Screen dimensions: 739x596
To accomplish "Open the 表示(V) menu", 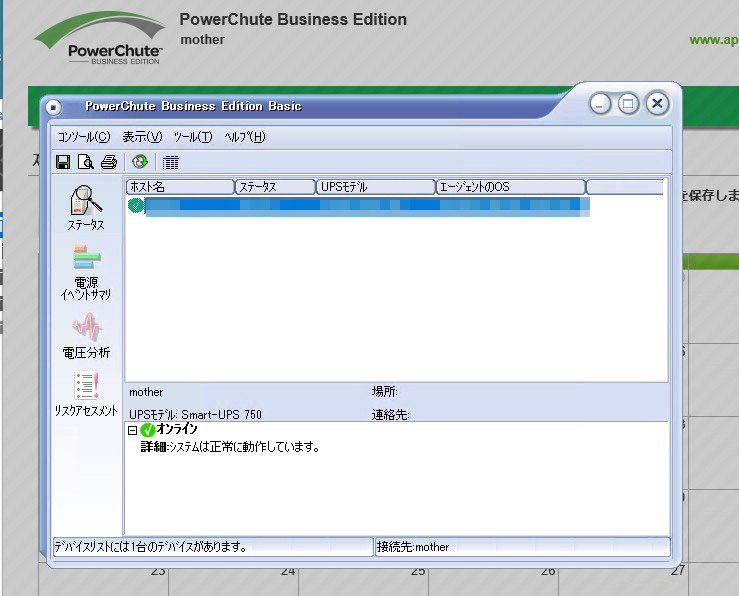I will [142, 137].
